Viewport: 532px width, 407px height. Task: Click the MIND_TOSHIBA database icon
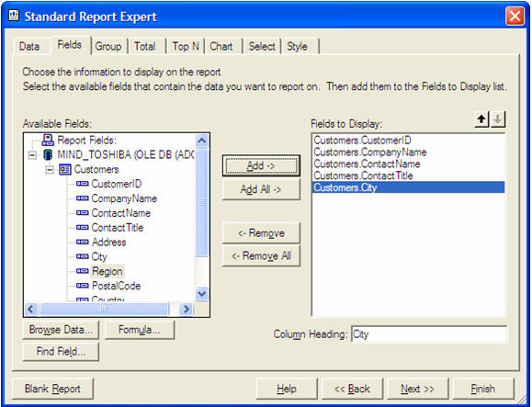pos(48,155)
